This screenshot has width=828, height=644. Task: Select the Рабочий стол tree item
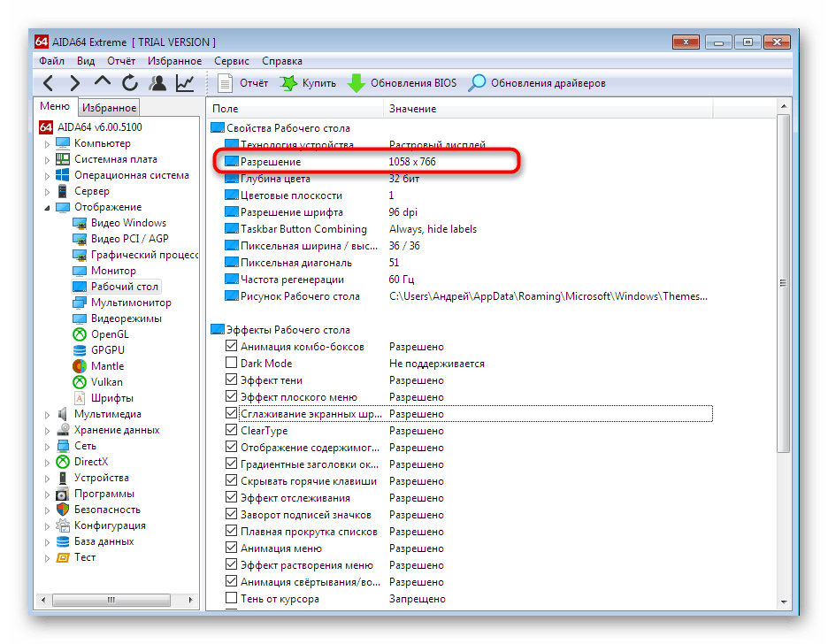(x=115, y=287)
